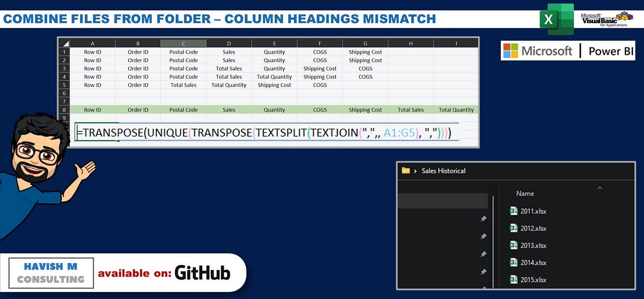Select the file 2011.xlsx
644x299 pixels.
533,211
